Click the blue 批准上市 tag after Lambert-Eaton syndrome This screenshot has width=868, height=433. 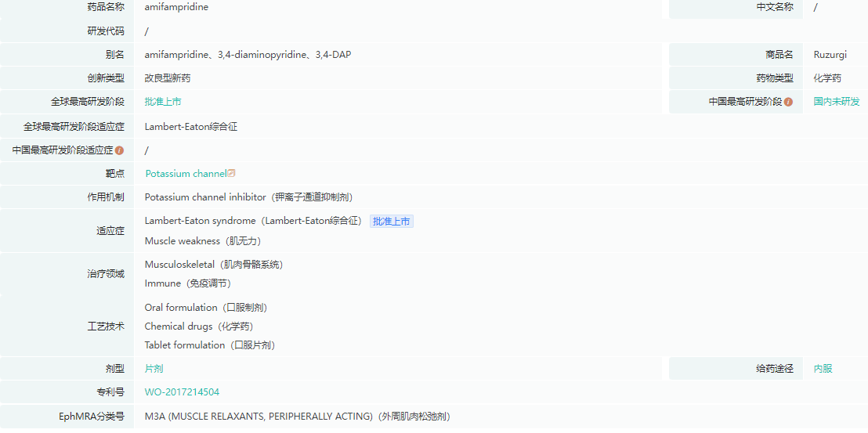tap(392, 222)
